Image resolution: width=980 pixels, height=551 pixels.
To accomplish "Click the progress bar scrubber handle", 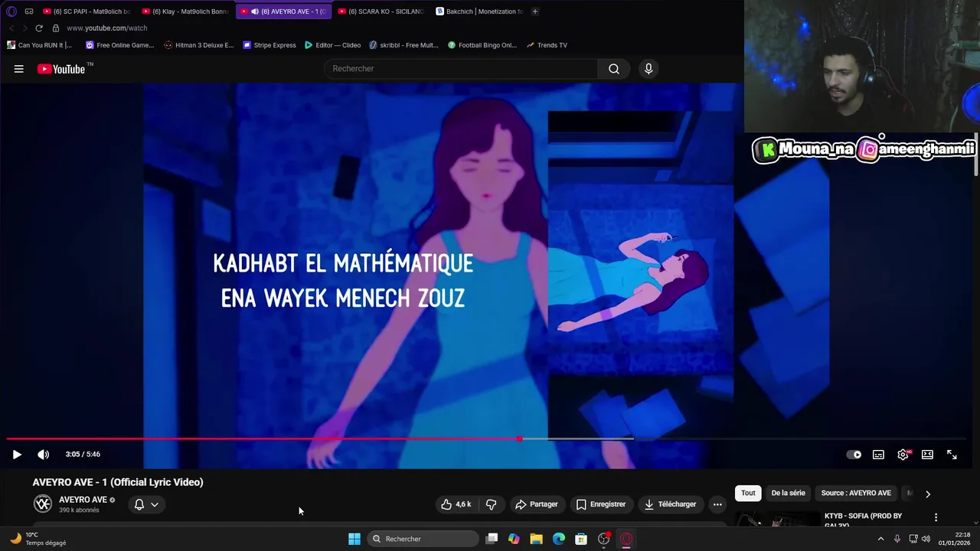I will (520, 439).
